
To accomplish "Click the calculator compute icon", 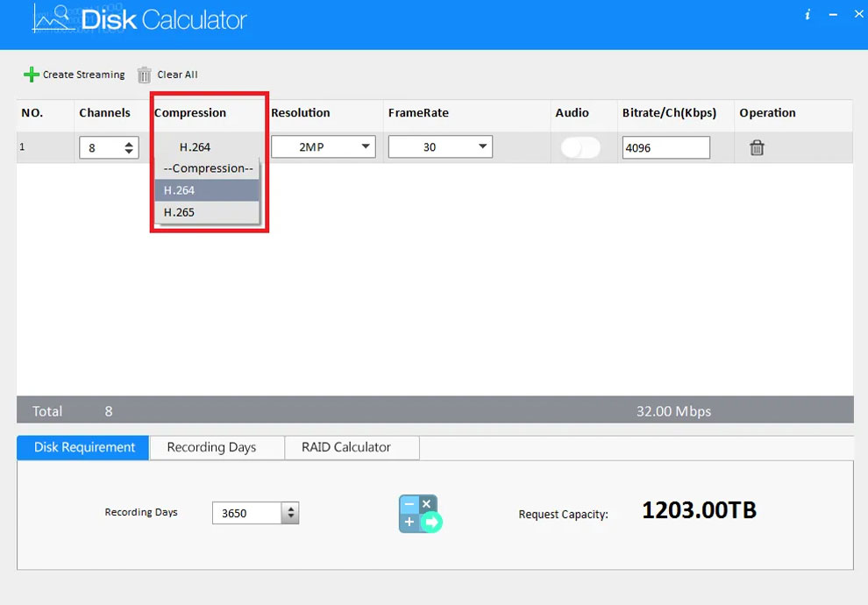I will [x=420, y=514].
